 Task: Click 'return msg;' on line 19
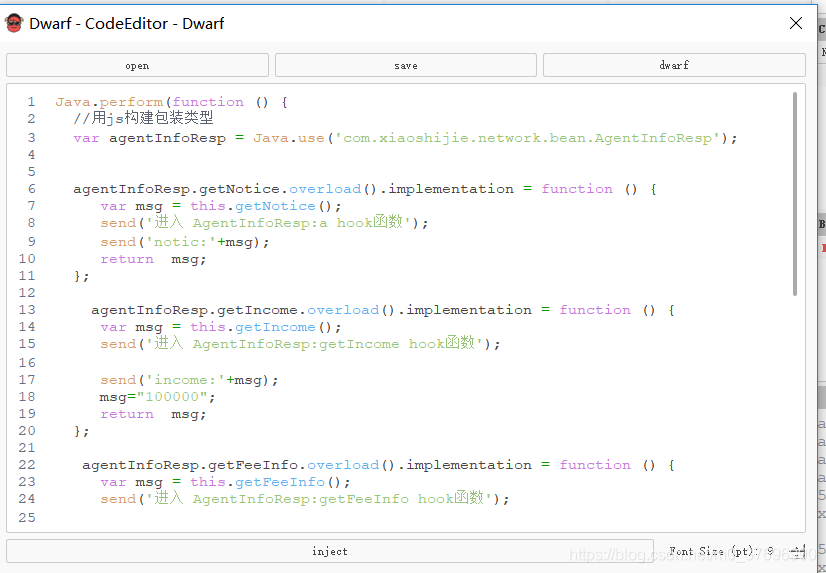pos(153,414)
